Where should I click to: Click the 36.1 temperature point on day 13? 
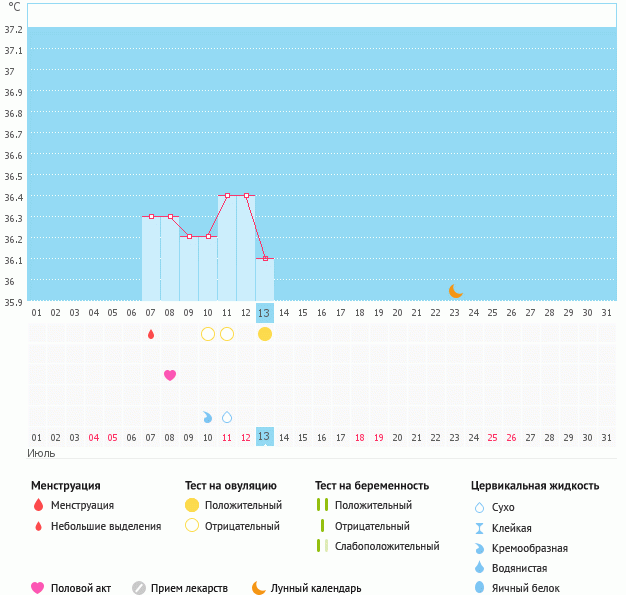point(265,258)
